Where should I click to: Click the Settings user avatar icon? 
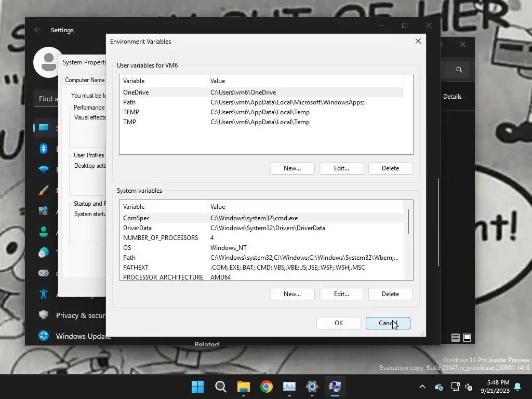tap(48, 62)
